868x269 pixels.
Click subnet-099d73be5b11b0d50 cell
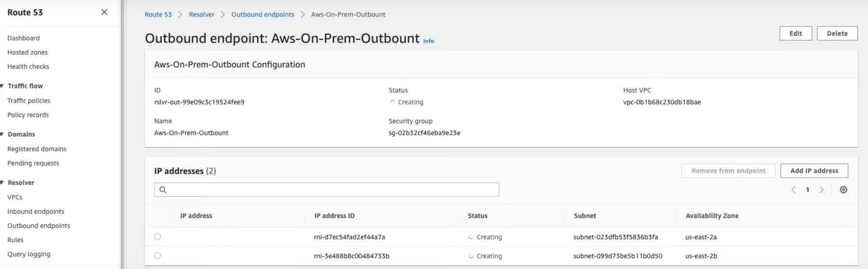[x=618, y=256]
